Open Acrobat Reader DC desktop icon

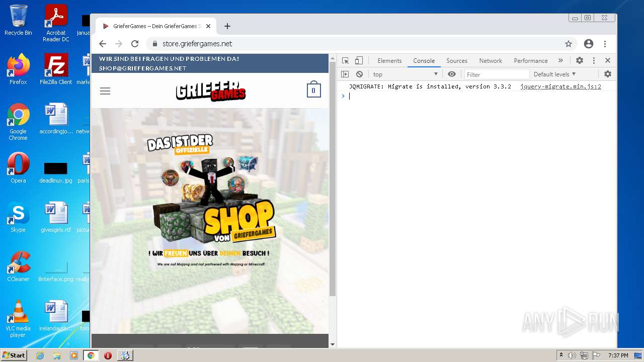[x=56, y=23]
